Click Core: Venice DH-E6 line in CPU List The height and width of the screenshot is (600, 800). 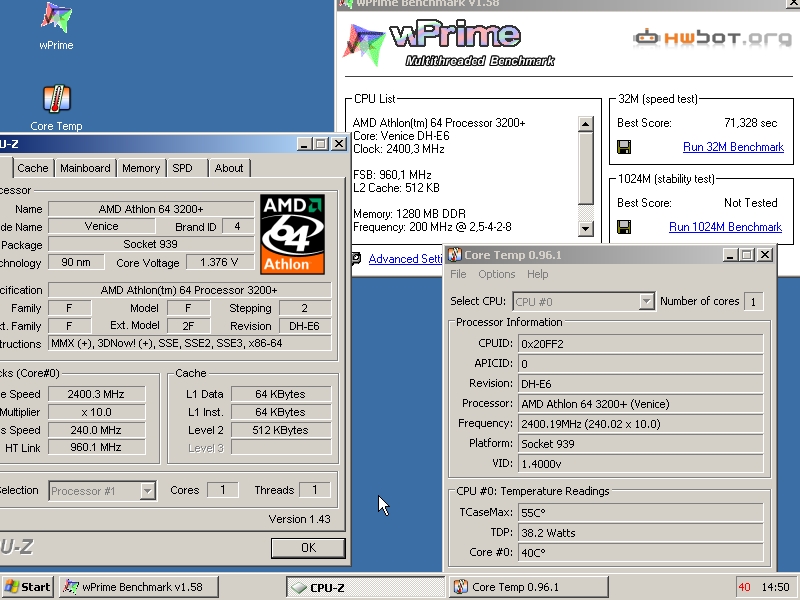[401, 136]
